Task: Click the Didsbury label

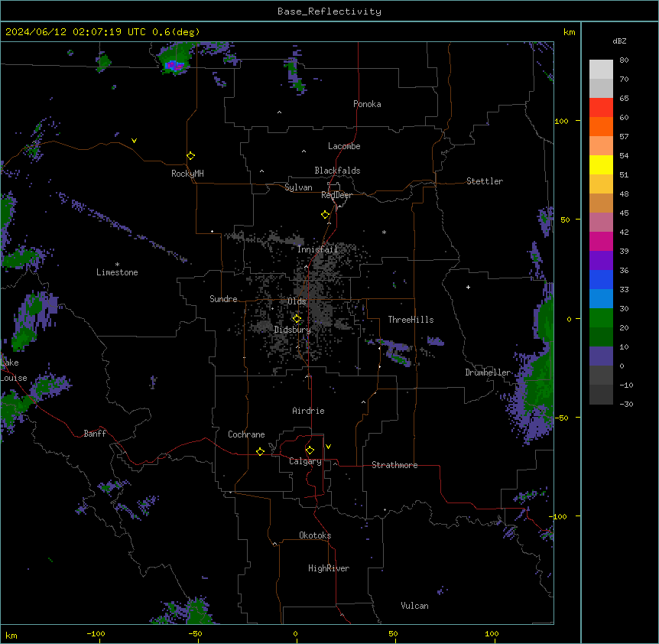Action: (x=293, y=330)
